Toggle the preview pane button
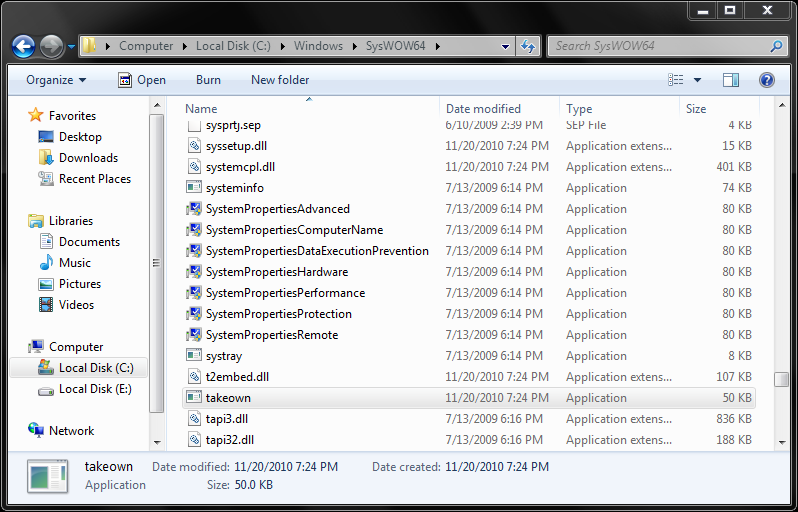The image size is (798, 512). (731, 80)
